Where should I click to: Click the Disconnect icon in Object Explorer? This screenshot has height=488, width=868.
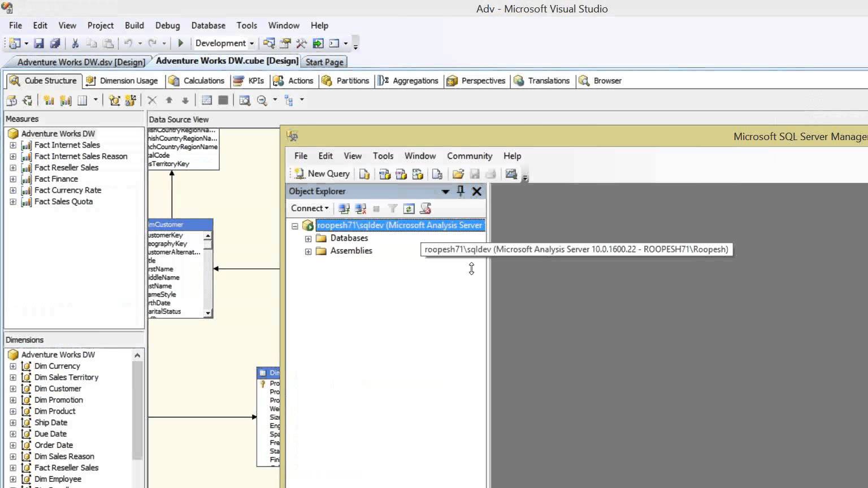coord(361,208)
